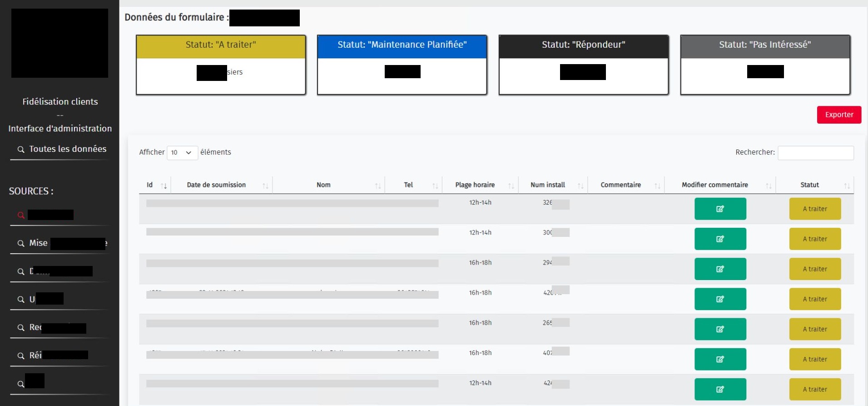Sort by Nom column arrows
Screen dimensions: 868x406
[x=377, y=185]
